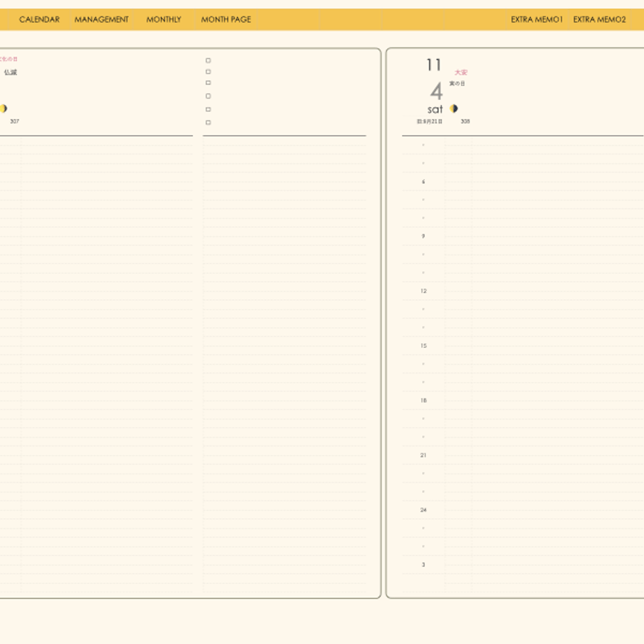This screenshot has width=644, height=644.
Task: Click the weekday label sat
Action: click(435, 109)
